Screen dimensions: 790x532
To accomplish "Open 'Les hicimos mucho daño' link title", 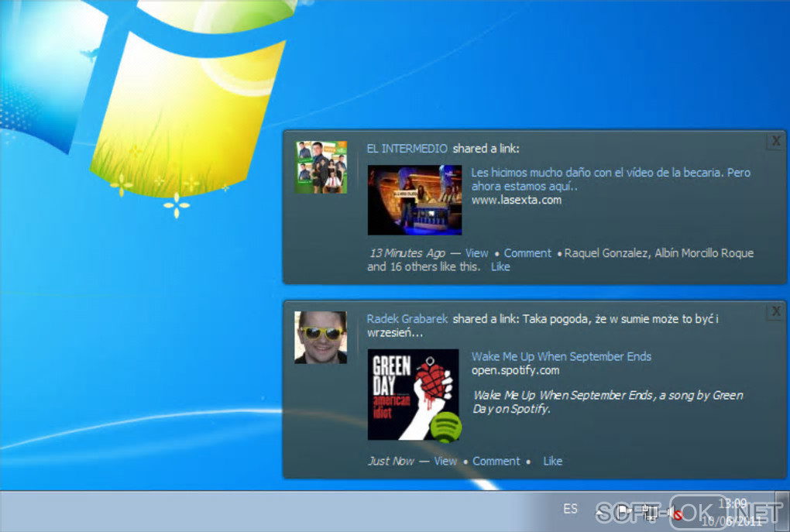I will tap(610, 180).
